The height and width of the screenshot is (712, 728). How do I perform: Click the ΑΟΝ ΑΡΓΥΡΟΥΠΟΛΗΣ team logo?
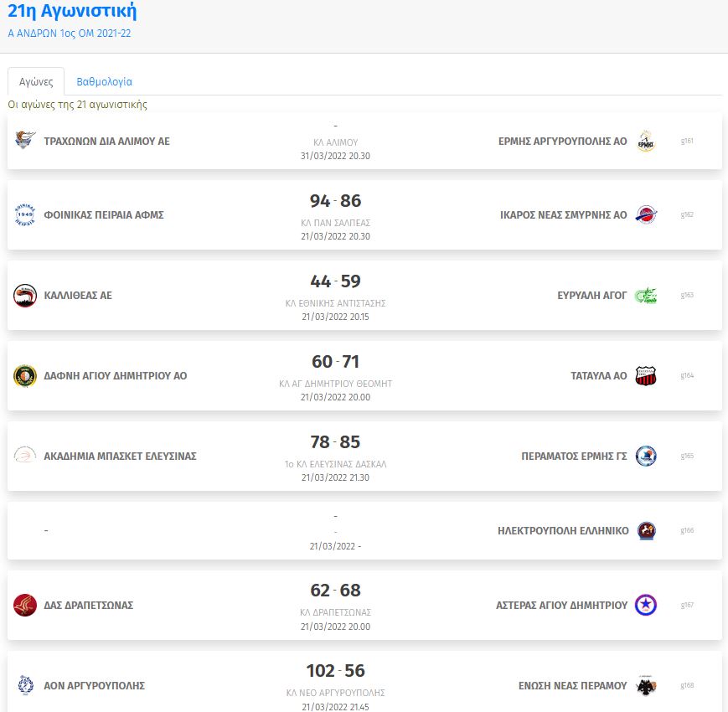pos(25,685)
